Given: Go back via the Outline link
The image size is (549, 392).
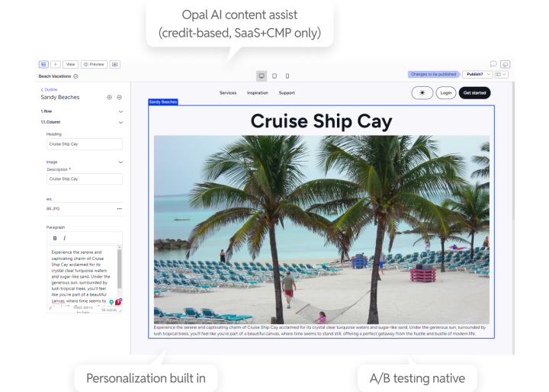Looking at the screenshot, I should (x=49, y=90).
